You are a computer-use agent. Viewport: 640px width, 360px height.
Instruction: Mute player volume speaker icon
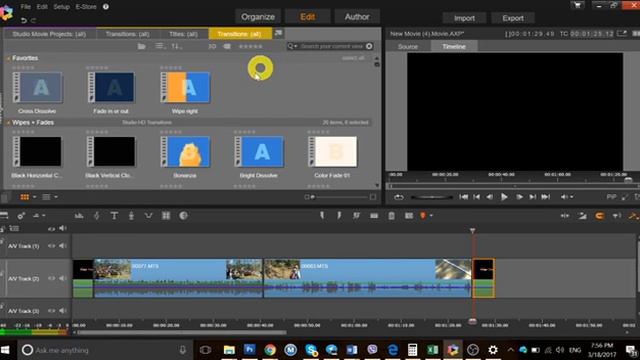tap(564, 197)
